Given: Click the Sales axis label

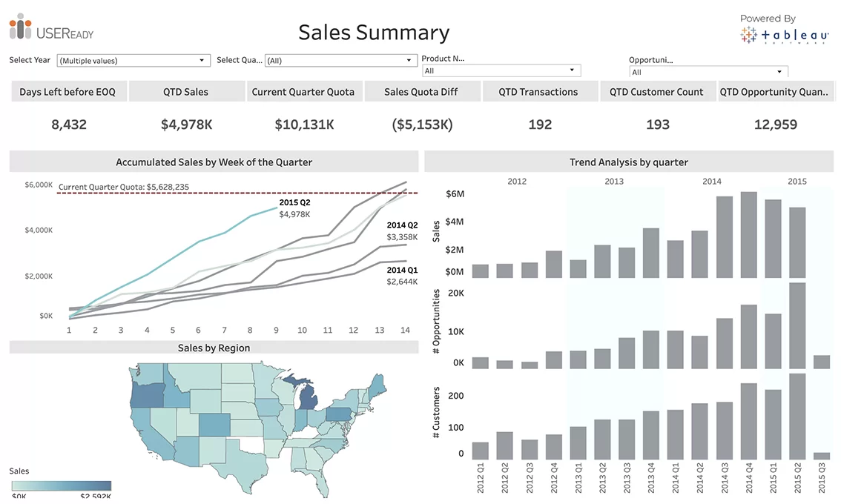Looking at the screenshot, I should click(x=436, y=232).
